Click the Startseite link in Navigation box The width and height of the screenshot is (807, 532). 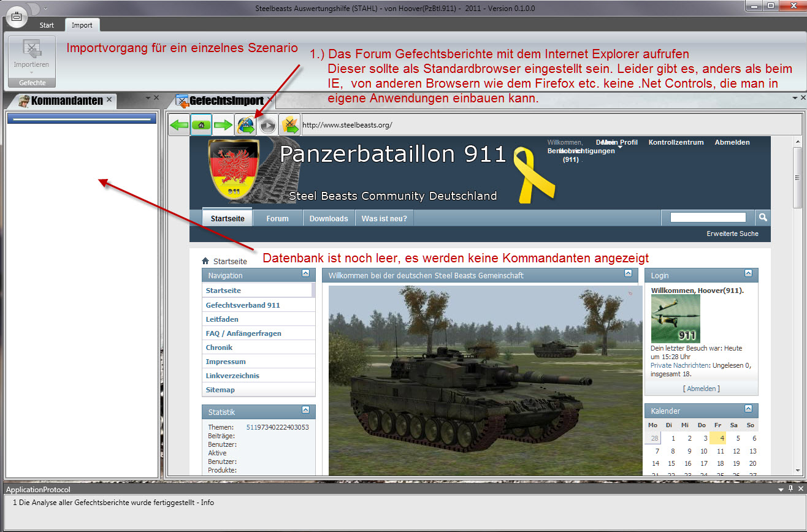tap(223, 291)
